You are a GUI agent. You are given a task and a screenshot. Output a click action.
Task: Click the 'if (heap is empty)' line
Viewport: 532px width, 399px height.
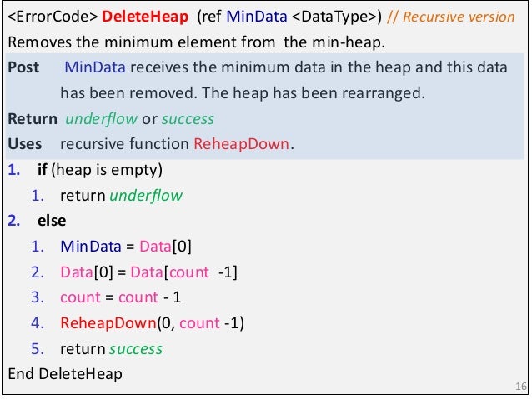point(100,170)
